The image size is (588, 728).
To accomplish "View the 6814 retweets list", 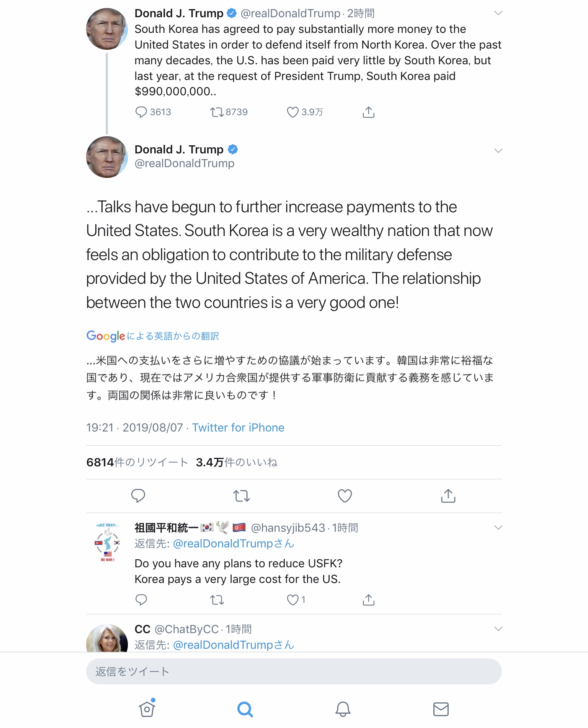I will pyautogui.click(x=137, y=462).
